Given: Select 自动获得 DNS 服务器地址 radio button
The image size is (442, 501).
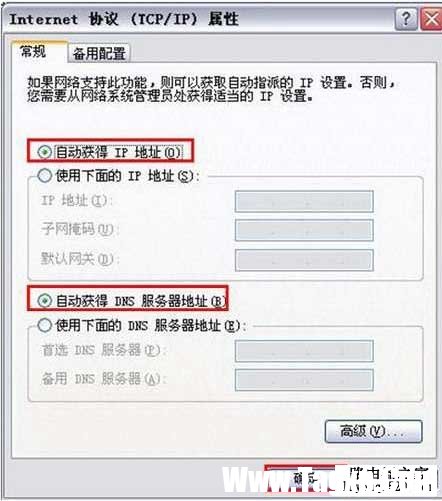Looking at the screenshot, I should (44, 301).
